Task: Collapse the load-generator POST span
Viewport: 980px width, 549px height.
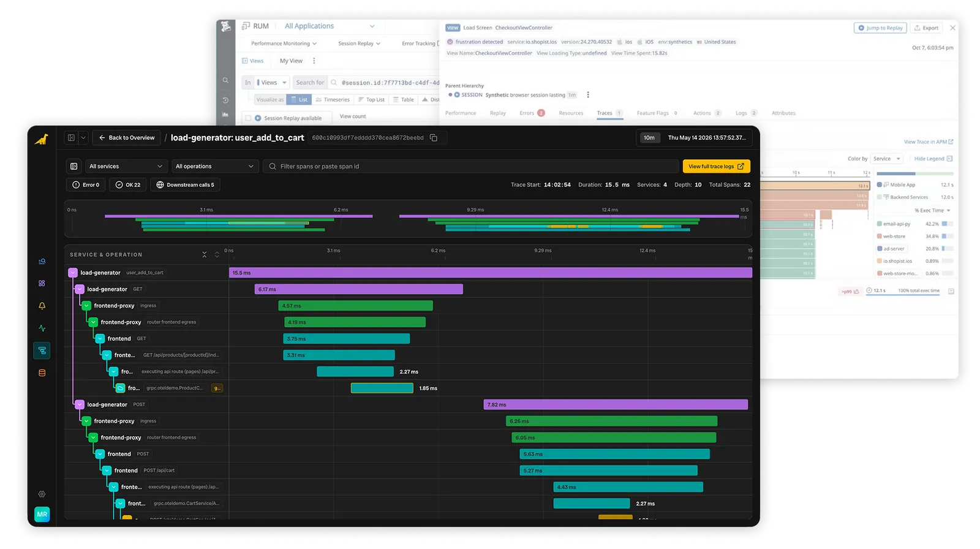Action: click(80, 404)
